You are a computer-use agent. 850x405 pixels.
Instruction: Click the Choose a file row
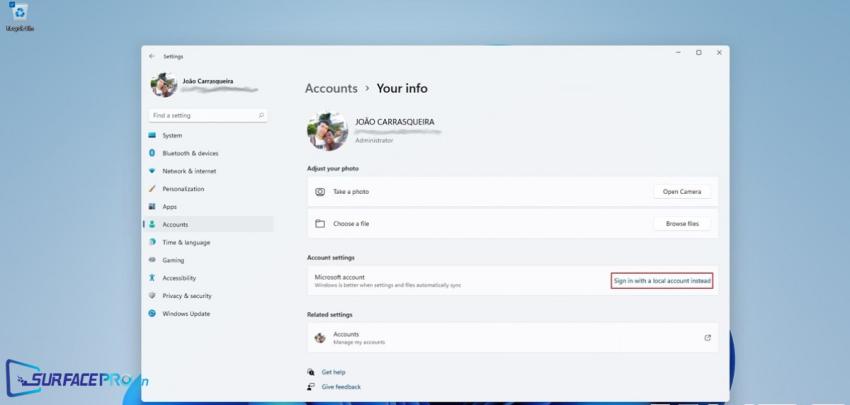click(513, 224)
